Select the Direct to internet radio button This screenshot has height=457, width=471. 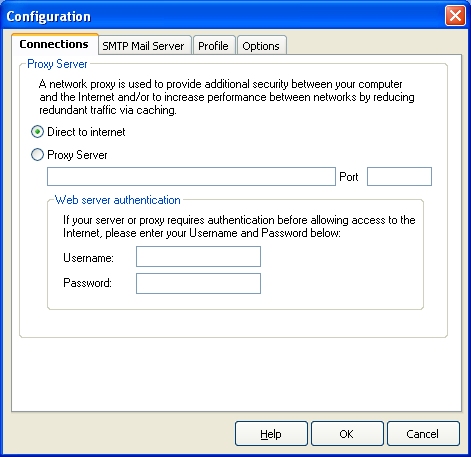point(37,132)
